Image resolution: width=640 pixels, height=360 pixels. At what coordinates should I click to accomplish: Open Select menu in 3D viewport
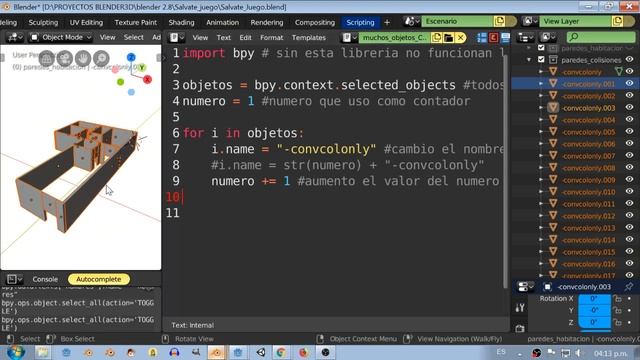point(133,38)
